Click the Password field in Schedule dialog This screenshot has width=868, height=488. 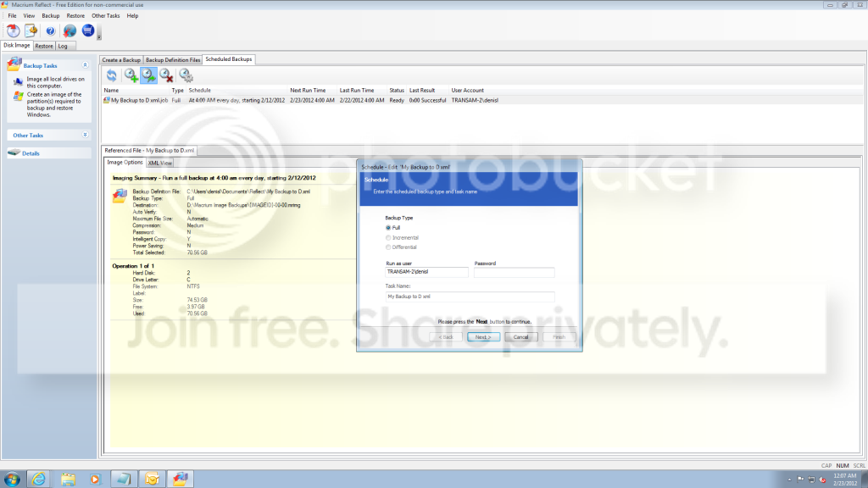[515, 272]
